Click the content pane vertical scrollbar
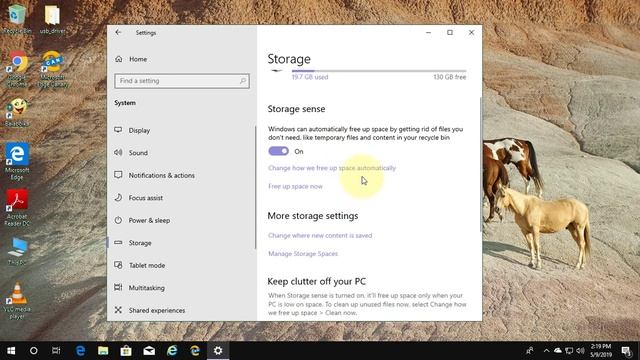640x360 pixels. (480, 164)
